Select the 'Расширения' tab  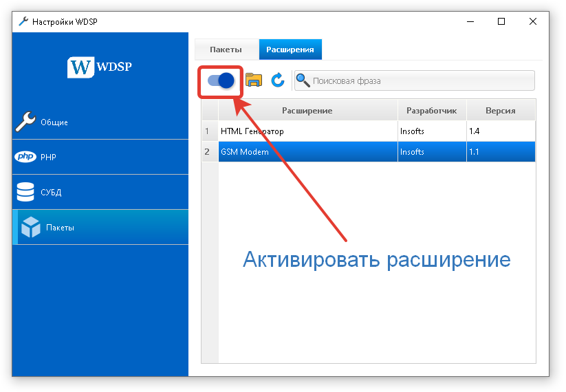[290, 50]
